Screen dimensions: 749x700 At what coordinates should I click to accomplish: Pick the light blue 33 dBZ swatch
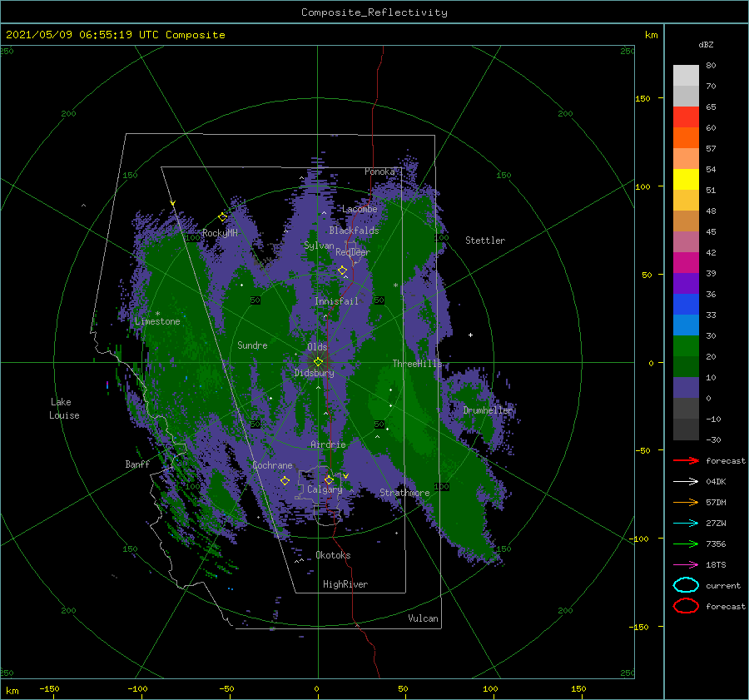click(x=686, y=325)
